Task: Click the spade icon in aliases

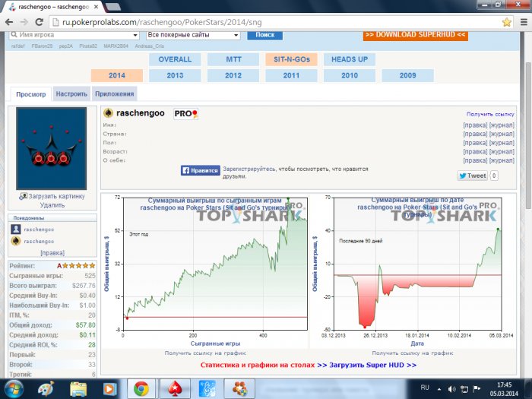Action: pyautogui.click(x=16, y=241)
